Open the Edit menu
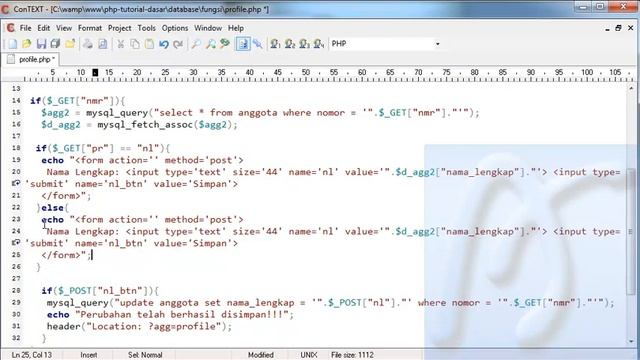640x360 pixels. coord(44,28)
